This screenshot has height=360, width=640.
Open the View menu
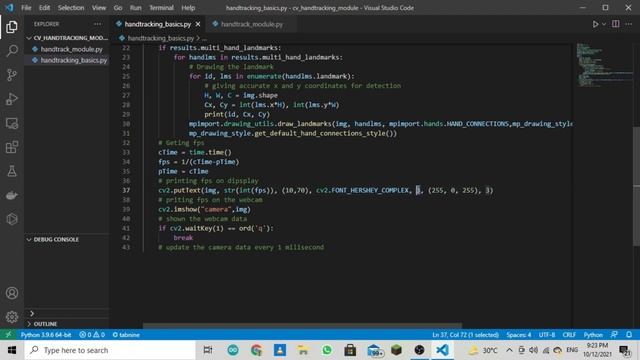tap(98, 8)
